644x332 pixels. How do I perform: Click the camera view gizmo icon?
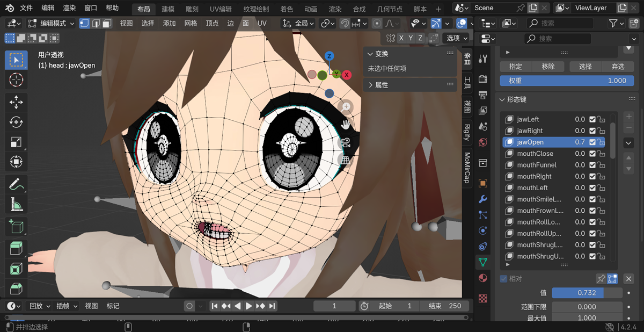coord(345,143)
